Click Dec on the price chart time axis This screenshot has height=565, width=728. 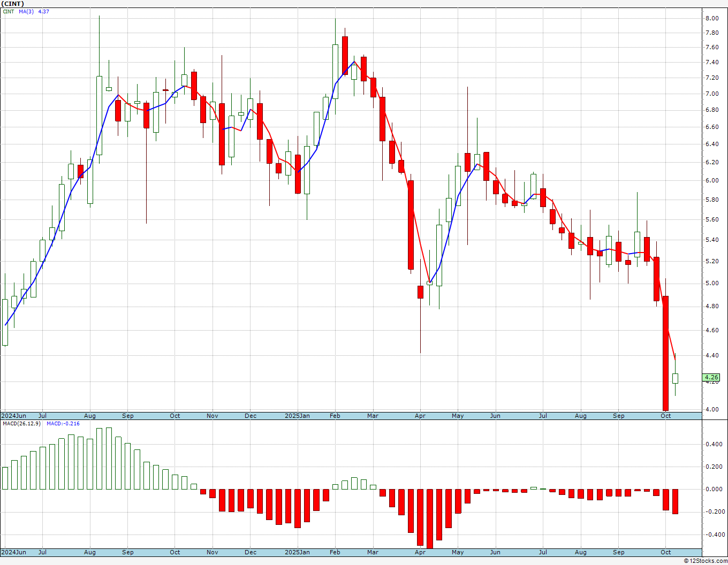click(251, 416)
